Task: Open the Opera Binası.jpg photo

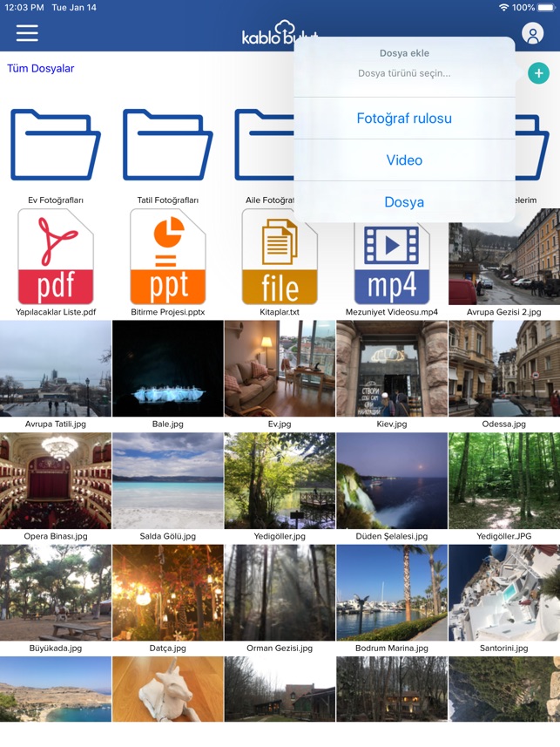Action: click(x=56, y=480)
